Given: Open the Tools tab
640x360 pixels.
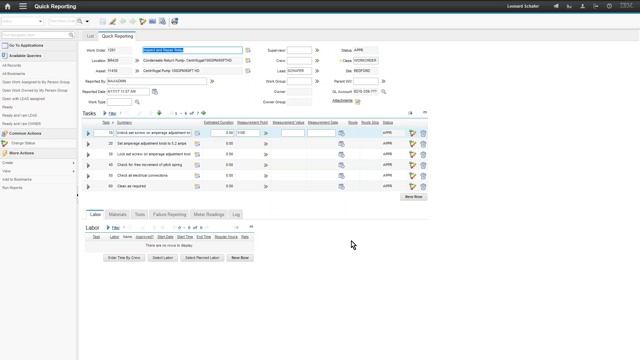Looking at the screenshot, I should click(x=140, y=214).
